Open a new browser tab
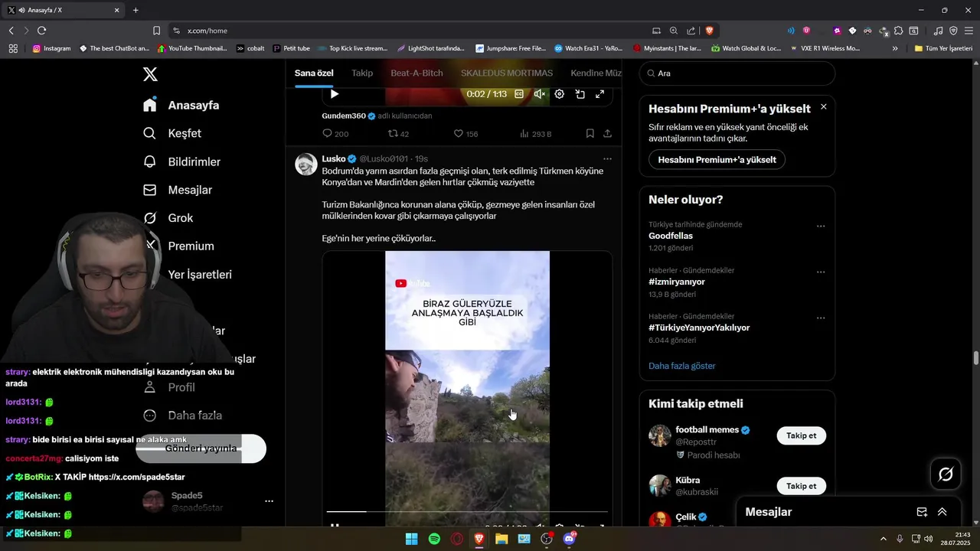Viewport: 980px width, 551px height. tap(136, 10)
